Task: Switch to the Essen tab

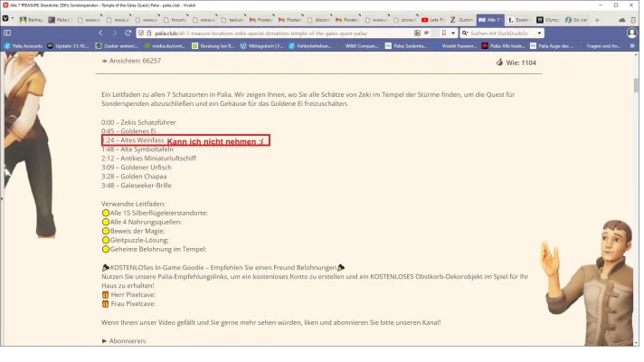Action: [519, 20]
